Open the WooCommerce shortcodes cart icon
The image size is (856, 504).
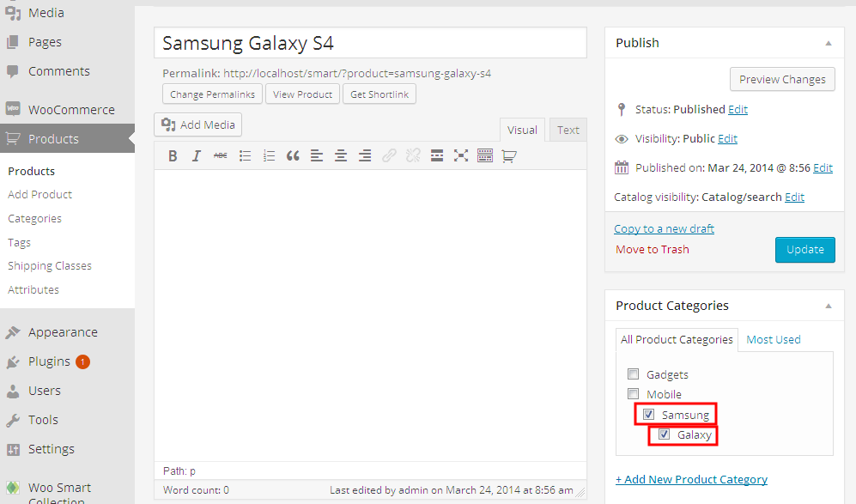pyautogui.click(x=509, y=156)
